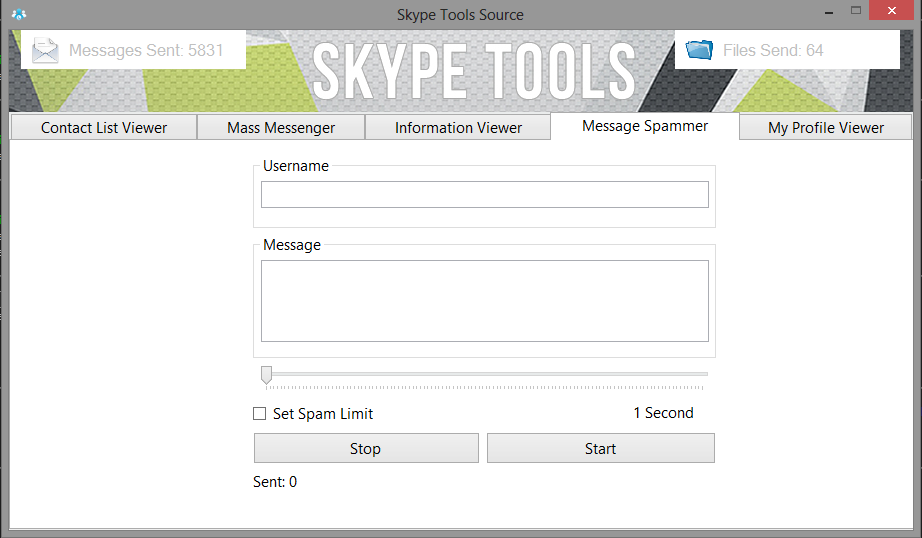922x538 pixels.
Task: Click the 1 Second interval label
Action: (x=663, y=413)
